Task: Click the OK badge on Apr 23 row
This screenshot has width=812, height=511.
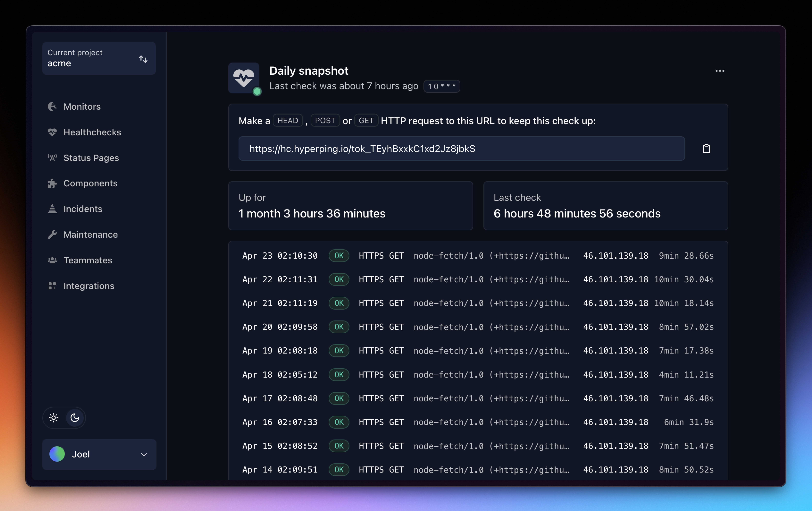Action: point(339,256)
